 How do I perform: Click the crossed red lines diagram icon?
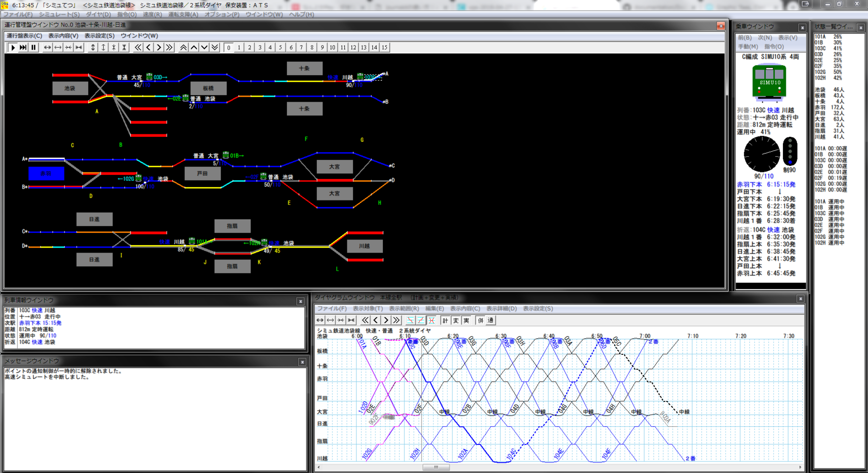431,321
